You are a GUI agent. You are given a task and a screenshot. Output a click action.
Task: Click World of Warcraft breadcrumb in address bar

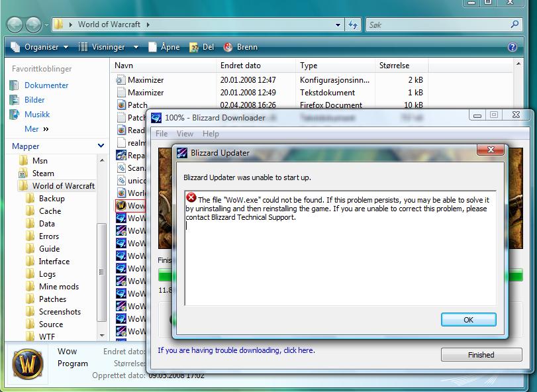109,24
